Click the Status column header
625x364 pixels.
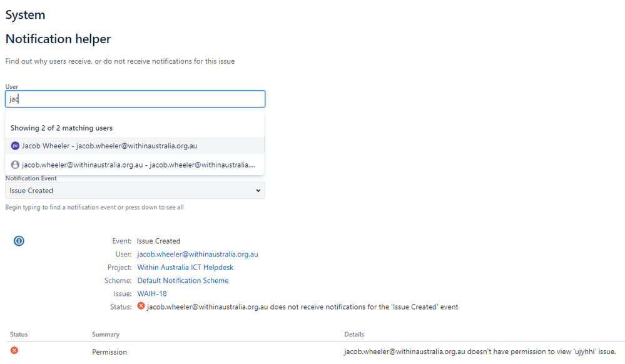coord(19,335)
